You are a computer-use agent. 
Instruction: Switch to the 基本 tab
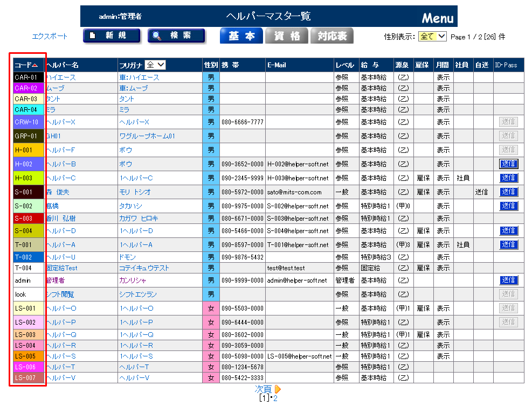[x=241, y=36]
